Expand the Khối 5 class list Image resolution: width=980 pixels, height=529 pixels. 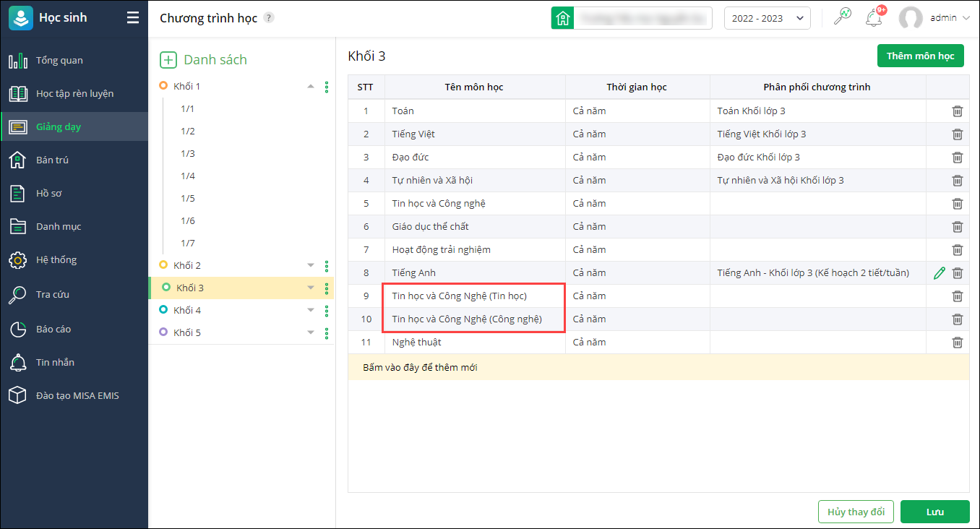point(311,332)
